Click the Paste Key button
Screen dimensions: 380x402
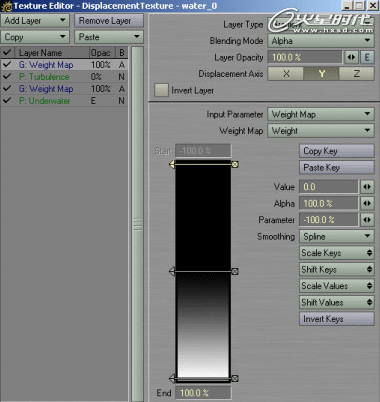click(x=337, y=167)
